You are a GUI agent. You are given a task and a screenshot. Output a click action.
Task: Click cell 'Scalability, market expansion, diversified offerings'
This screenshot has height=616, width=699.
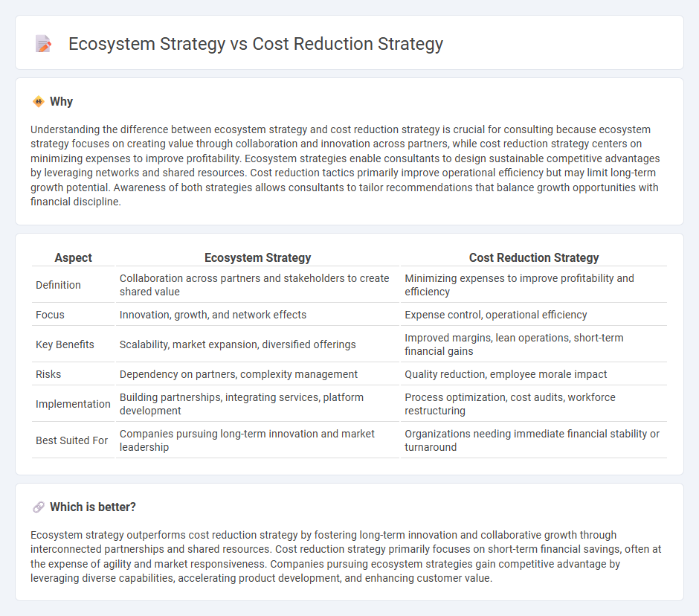258,344
